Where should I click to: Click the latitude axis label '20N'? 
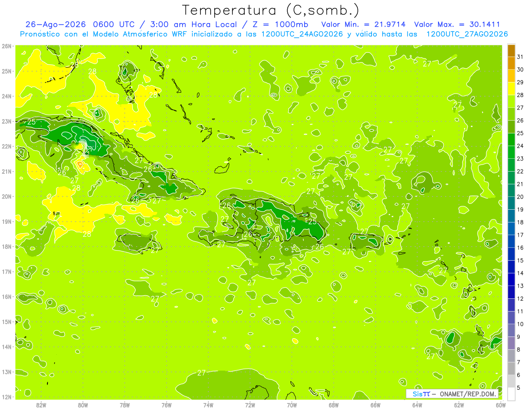pos(7,196)
